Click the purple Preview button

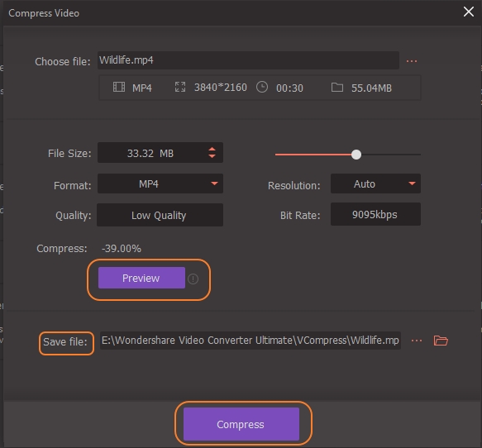point(141,278)
